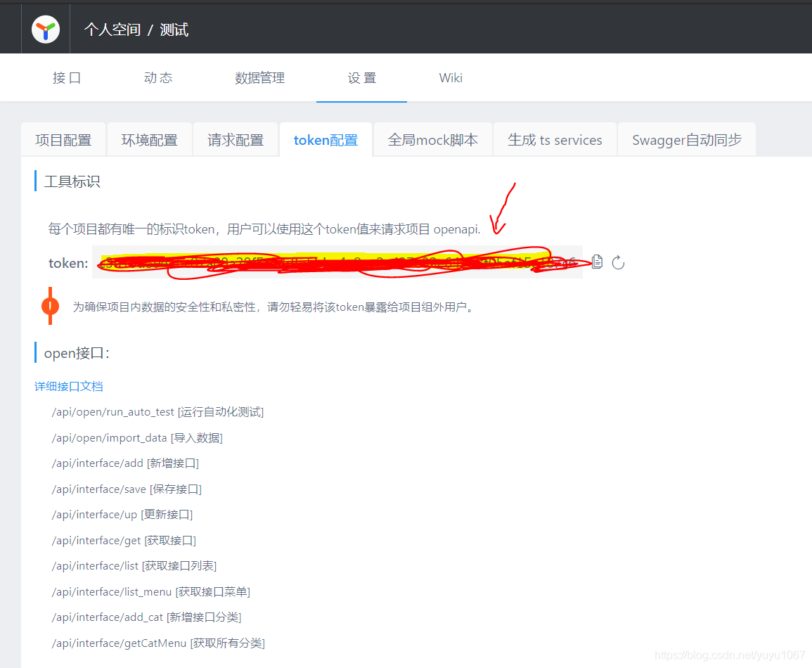Screen dimensions: 812x668
Task: Switch to the 接口 tab
Action: pyautogui.click(x=67, y=77)
